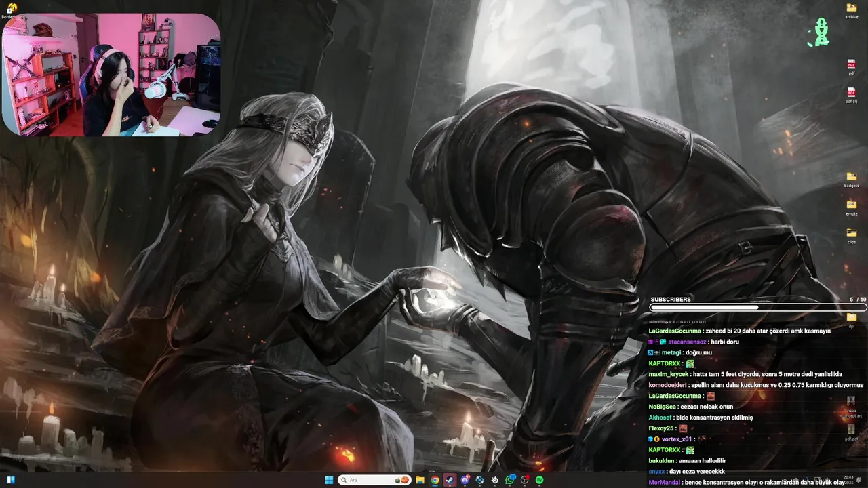Open the emote desktop folder
868x488 pixels.
851,207
